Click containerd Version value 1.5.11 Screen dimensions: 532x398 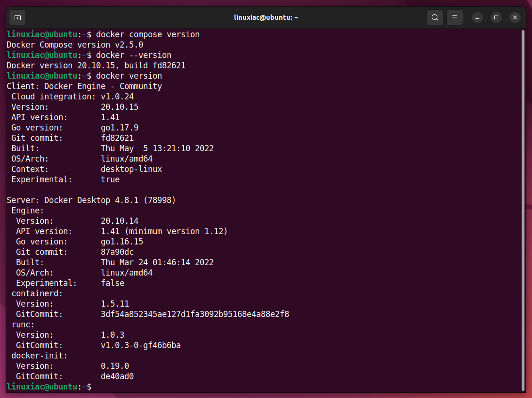pos(115,304)
